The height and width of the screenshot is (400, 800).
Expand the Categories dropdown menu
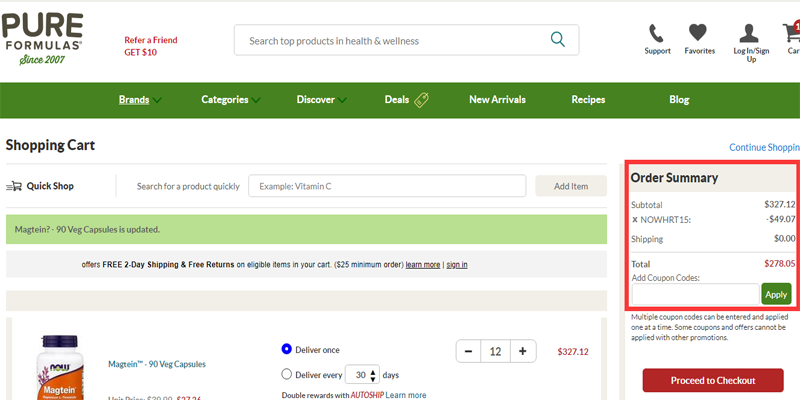(230, 100)
